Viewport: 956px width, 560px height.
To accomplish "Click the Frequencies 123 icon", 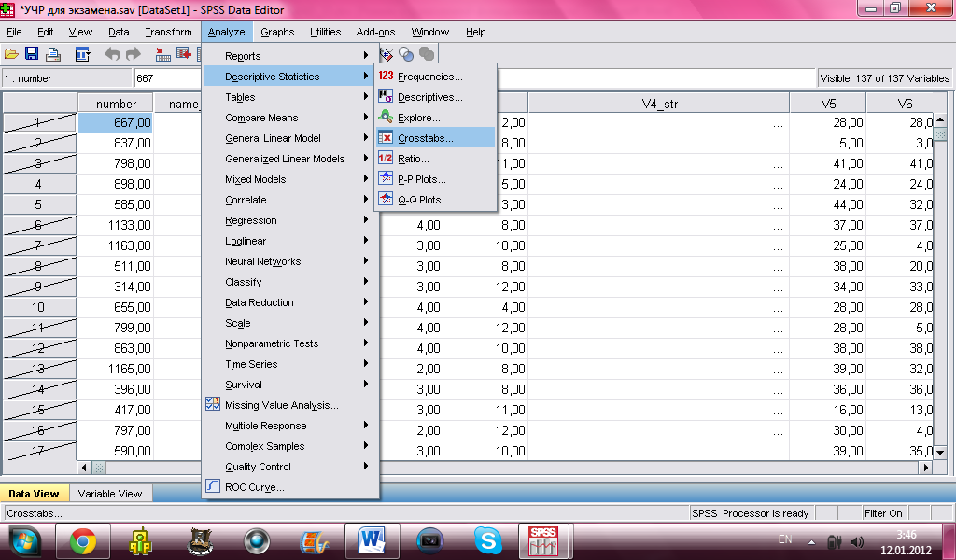I will coord(386,76).
